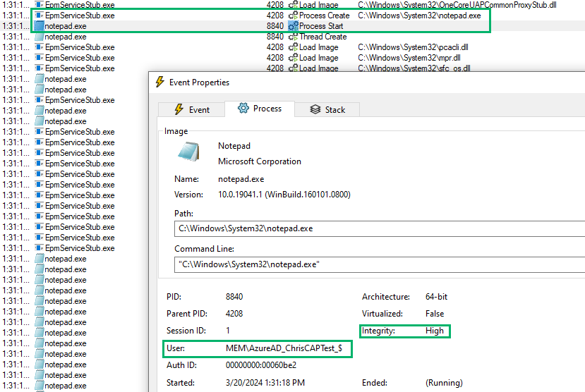Click the gear icon on the Process Create row
Viewport: 585px width, 392px height.
point(294,16)
